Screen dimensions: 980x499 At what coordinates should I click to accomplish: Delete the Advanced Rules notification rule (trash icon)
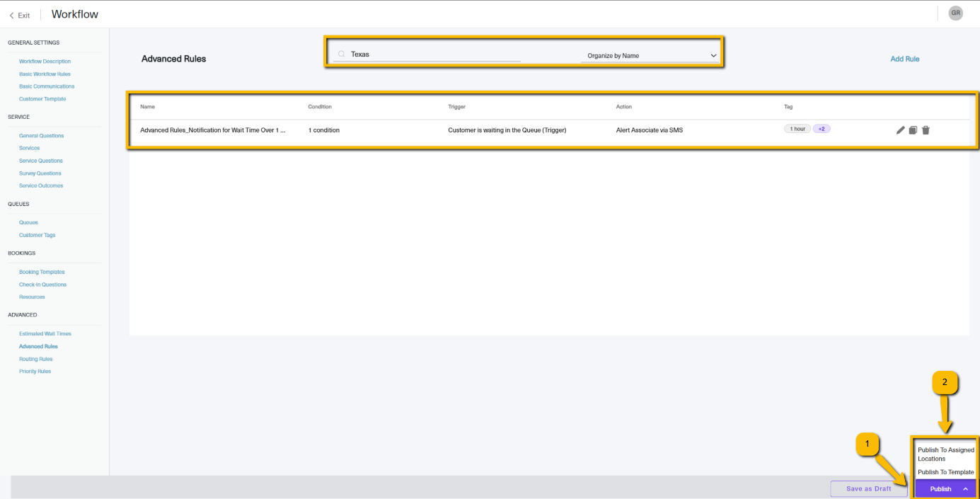(x=926, y=130)
